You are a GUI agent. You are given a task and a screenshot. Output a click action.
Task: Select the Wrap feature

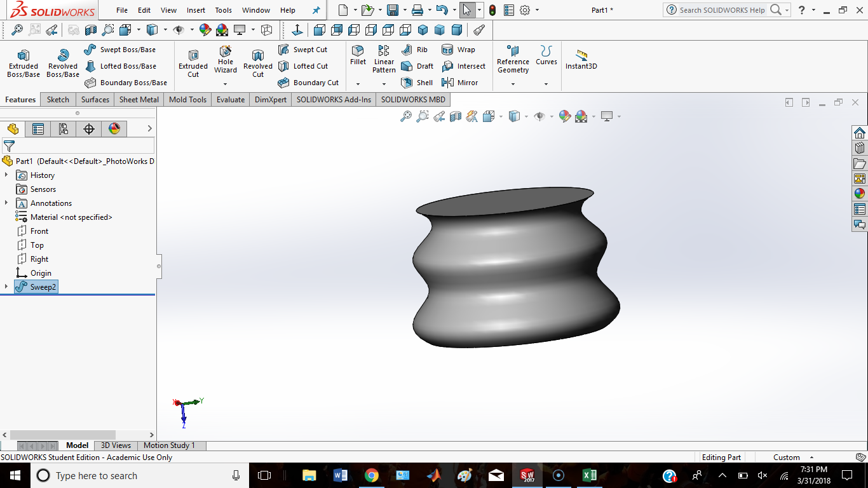pos(458,50)
